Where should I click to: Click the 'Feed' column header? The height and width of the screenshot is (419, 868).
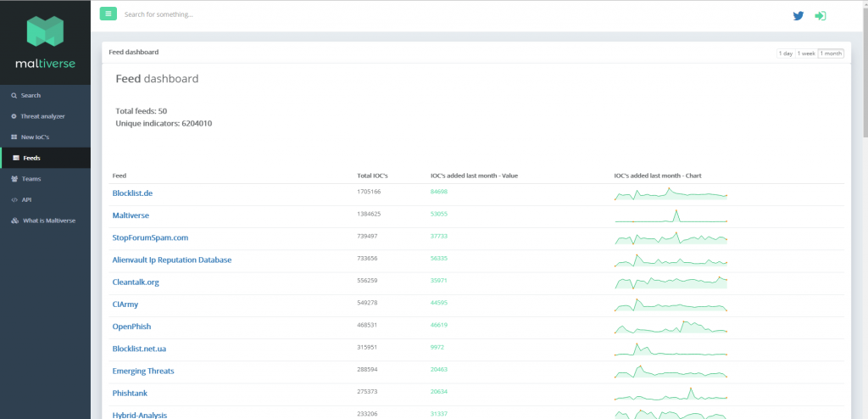[119, 176]
